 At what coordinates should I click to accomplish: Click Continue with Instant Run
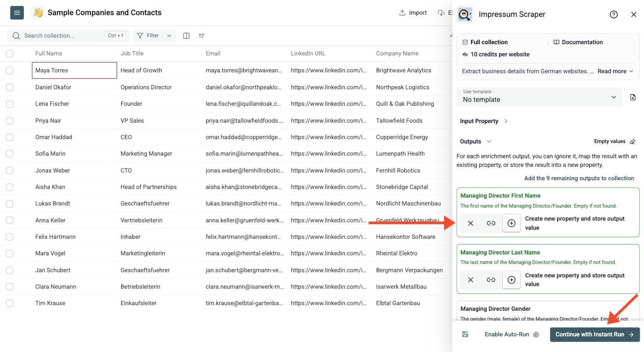coord(595,334)
